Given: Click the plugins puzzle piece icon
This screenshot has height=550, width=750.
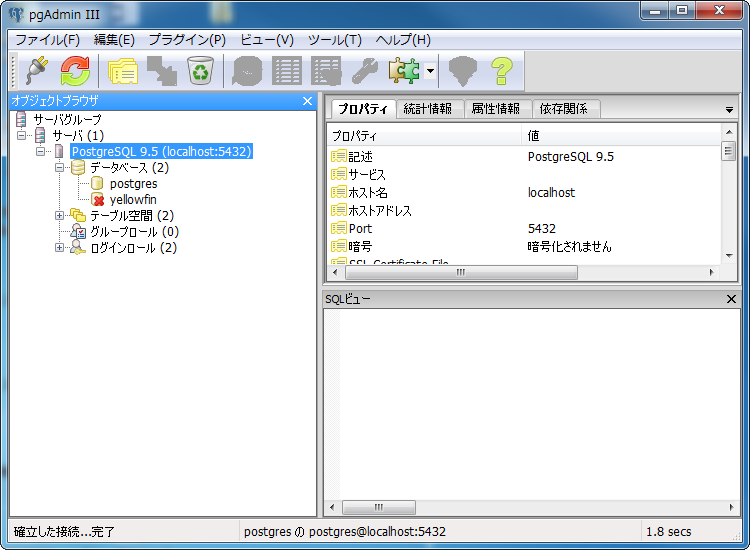Looking at the screenshot, I should point(404,71).
